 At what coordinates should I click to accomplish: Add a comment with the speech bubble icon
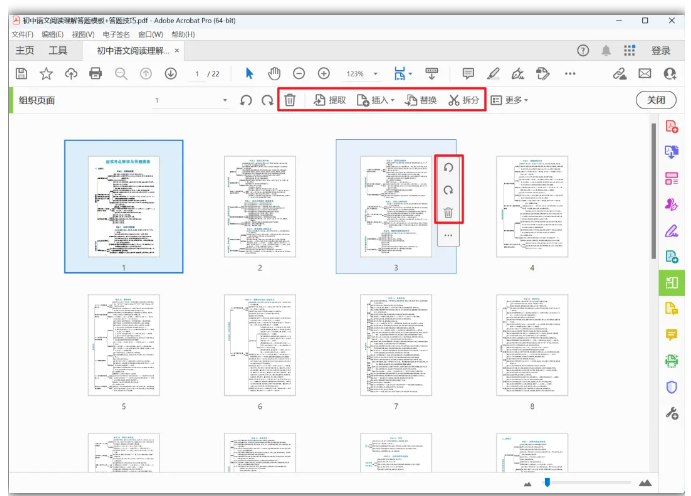click(x=468, y=73)
